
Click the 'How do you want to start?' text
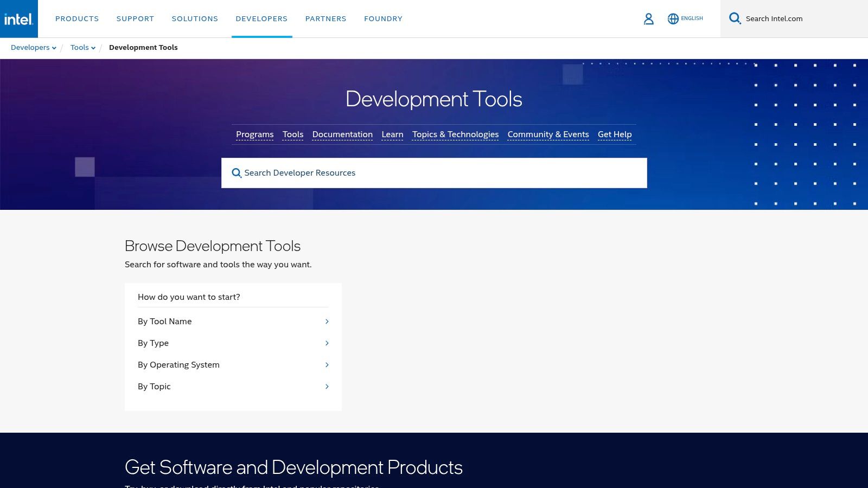[x=189, y=297]
